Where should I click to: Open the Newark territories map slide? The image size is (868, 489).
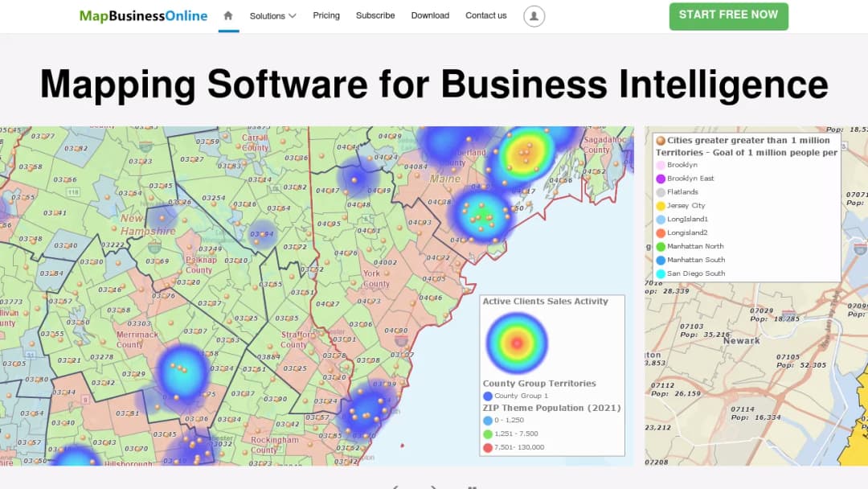756,296
